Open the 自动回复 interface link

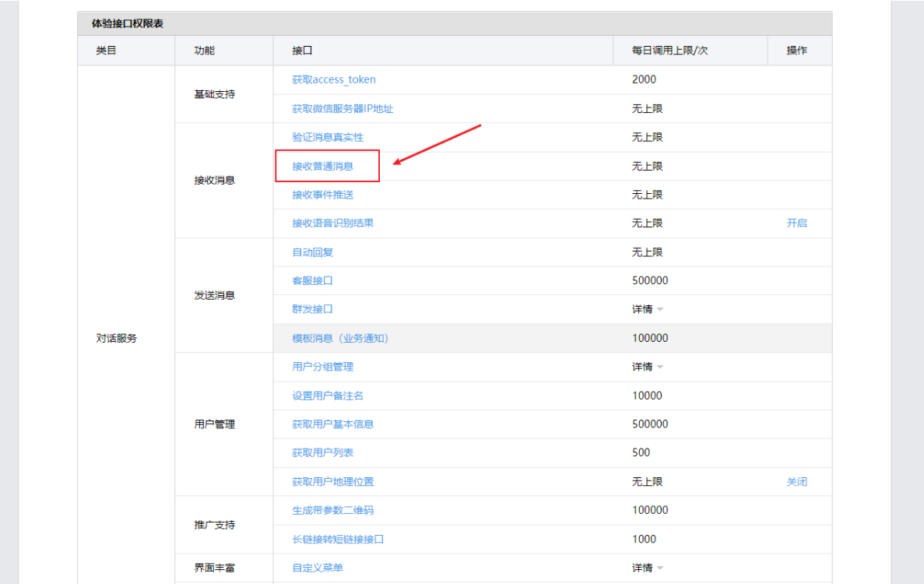coord(312,252)
